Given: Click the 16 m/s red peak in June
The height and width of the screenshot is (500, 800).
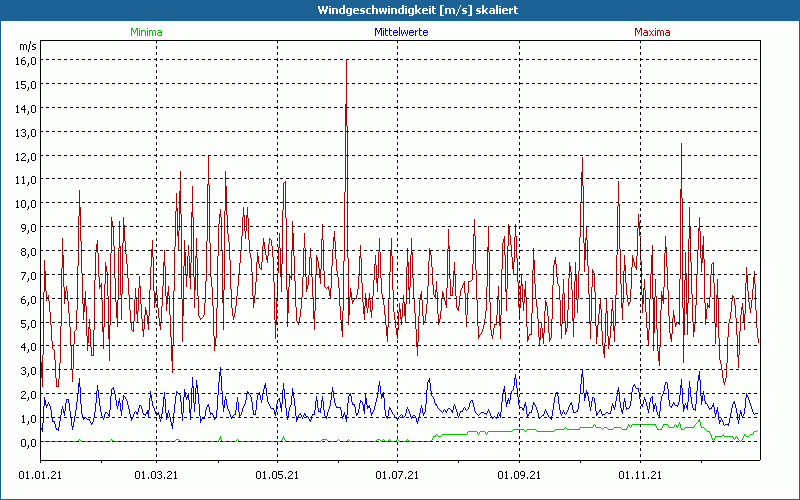Looking at the screenshot, I should click(x=347, y=61).
